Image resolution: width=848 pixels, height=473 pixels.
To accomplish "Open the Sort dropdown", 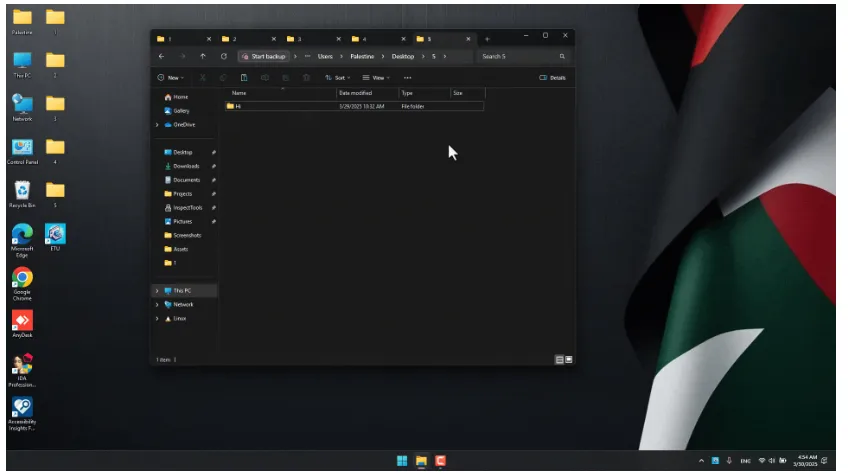I will point(338,78).
